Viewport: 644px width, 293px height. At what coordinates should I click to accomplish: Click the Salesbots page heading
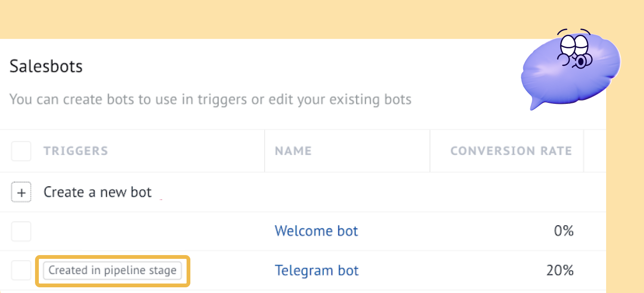(x=46, y=66)
